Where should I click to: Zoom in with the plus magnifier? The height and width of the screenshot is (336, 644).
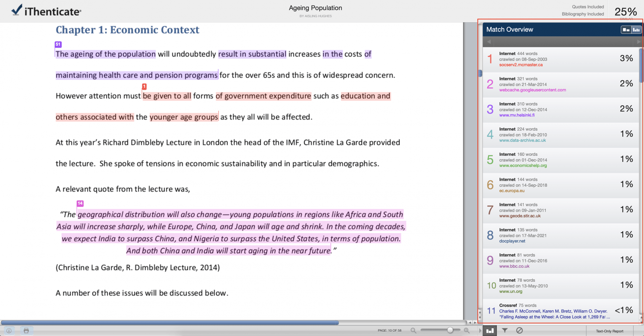467,331
